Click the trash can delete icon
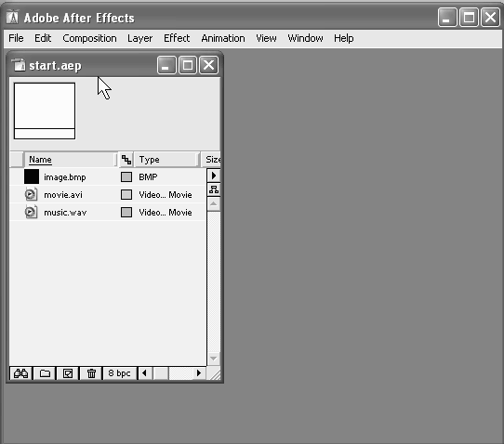The width and height of the screenshot is (504, 444). coord(92,373)
